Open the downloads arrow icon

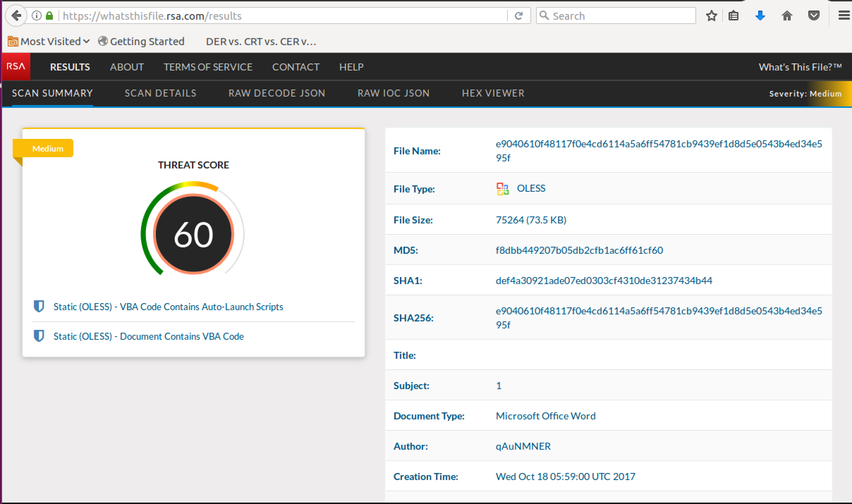coord(760,16)
